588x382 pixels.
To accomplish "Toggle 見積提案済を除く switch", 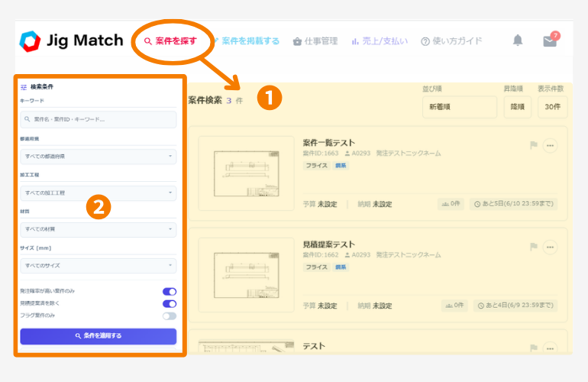I will pyautogui.click(x=170, y=303).
